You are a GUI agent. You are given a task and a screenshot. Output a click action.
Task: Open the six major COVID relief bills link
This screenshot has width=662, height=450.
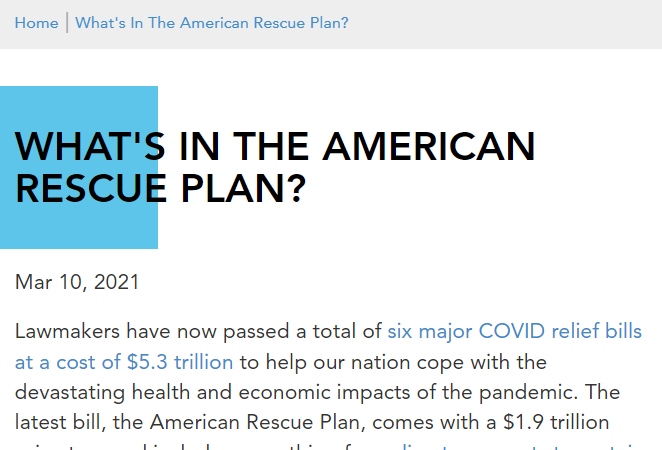515,331
